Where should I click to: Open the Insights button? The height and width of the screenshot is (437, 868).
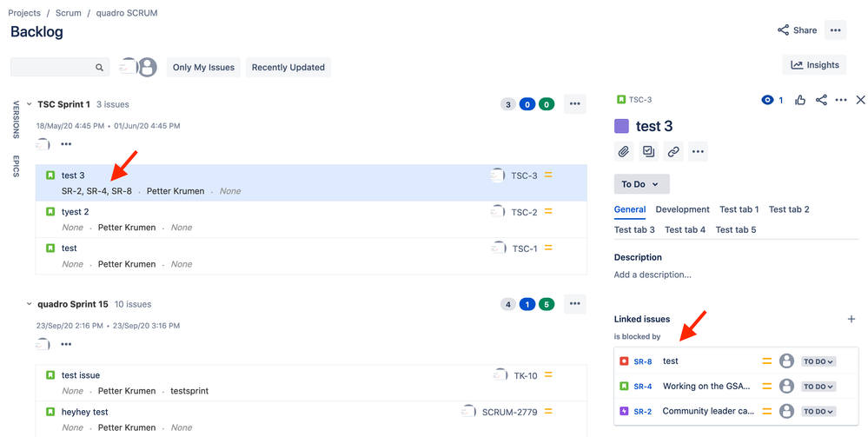coord(814,65)
